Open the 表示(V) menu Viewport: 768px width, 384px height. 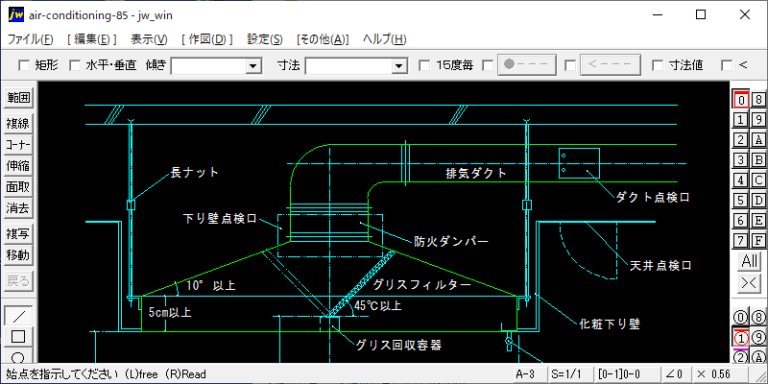point(149,40)
